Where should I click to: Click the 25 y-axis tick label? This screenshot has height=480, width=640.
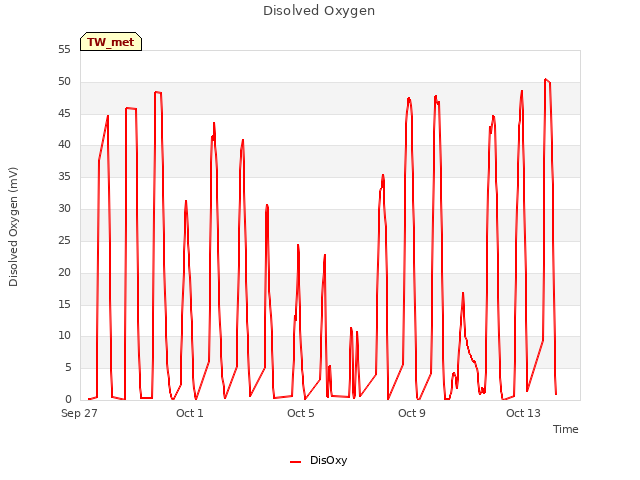point(64,241)
